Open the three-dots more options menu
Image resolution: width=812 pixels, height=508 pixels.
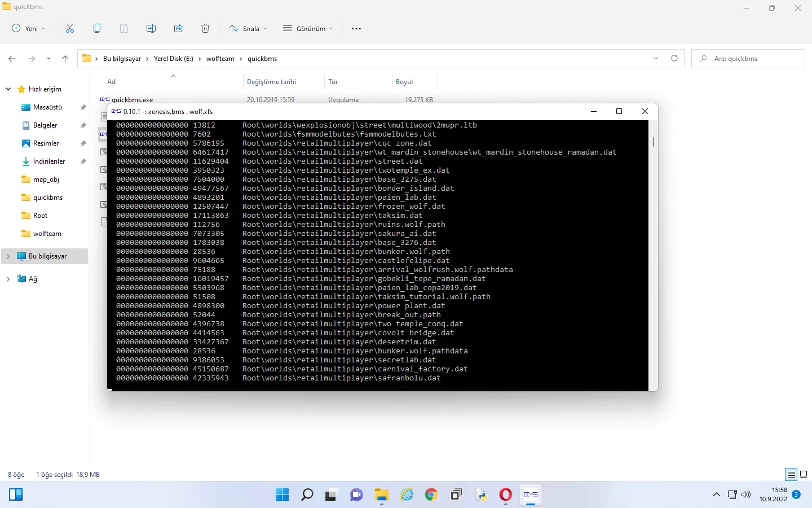(356, 28)
